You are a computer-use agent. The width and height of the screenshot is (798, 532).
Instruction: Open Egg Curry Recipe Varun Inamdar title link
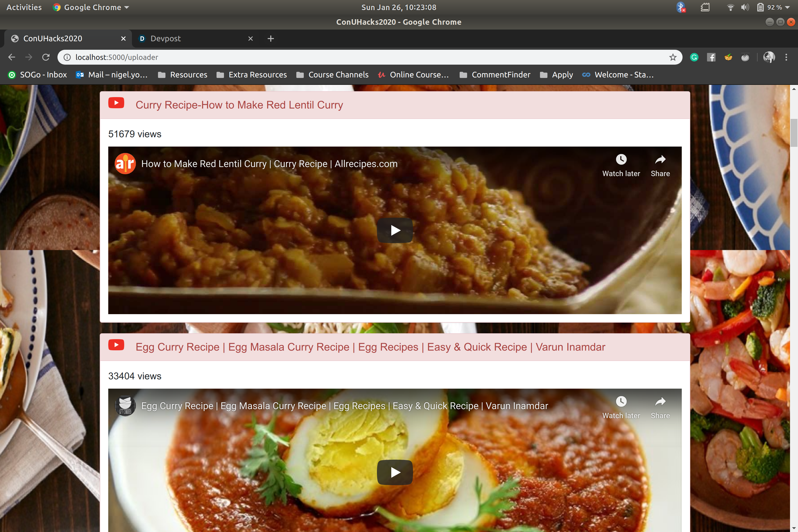[x=370, y=347]
